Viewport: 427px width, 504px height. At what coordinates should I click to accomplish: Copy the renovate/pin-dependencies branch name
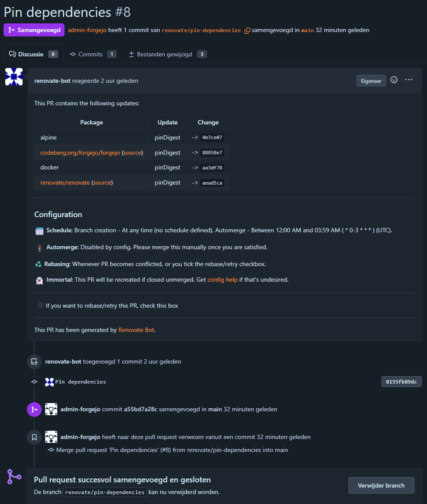click(x=247, y=30)
